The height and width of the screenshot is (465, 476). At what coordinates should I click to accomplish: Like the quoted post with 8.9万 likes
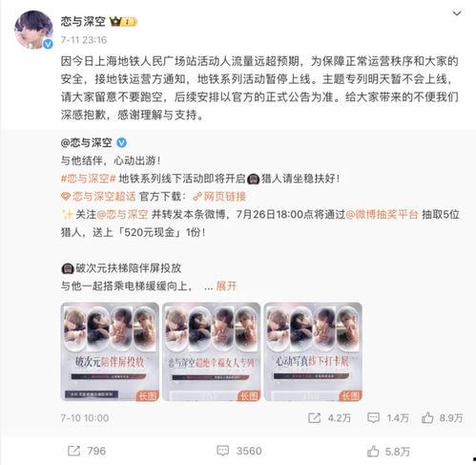442,417
